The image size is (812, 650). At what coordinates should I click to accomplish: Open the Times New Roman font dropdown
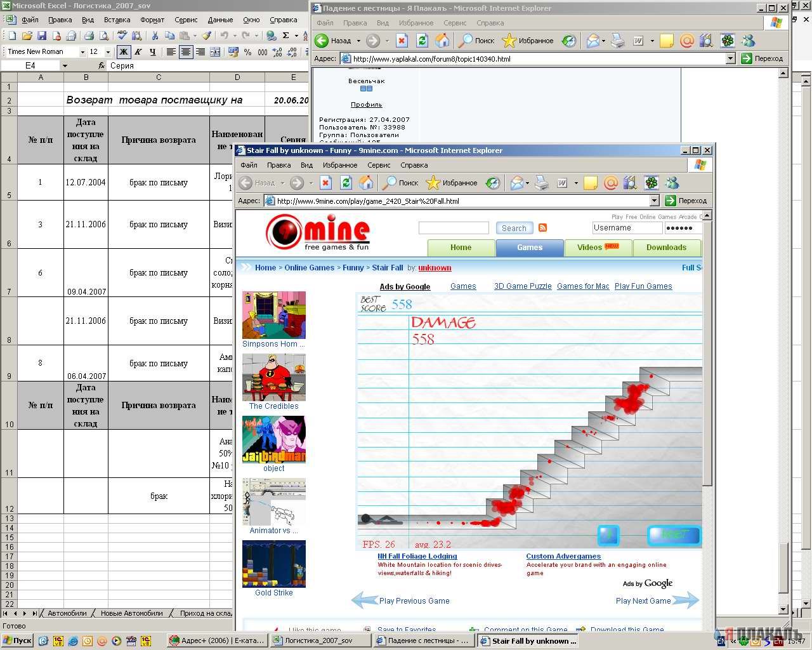(x=82, y=52)
